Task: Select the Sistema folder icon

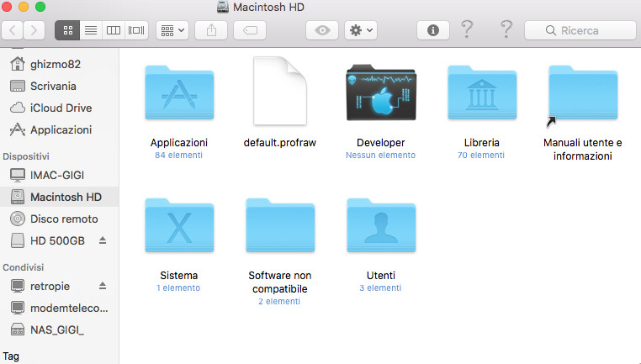Action: (179, 225)
